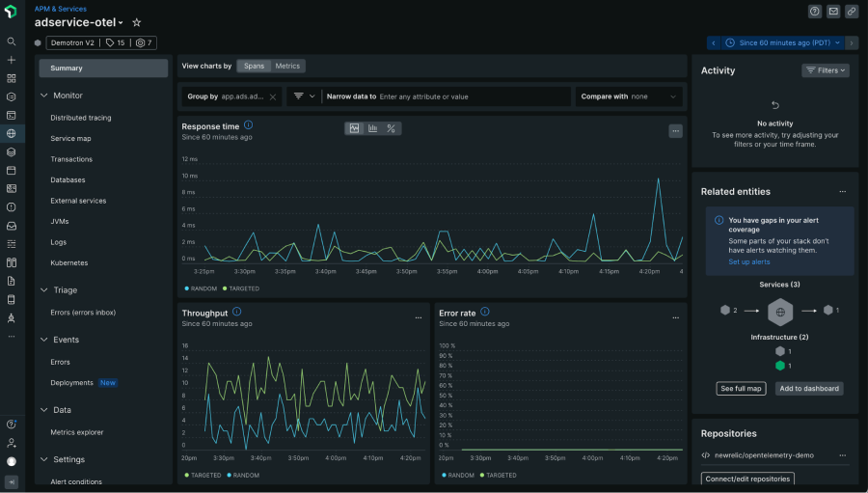Open Related entities options menu

(x=843, y=192)
